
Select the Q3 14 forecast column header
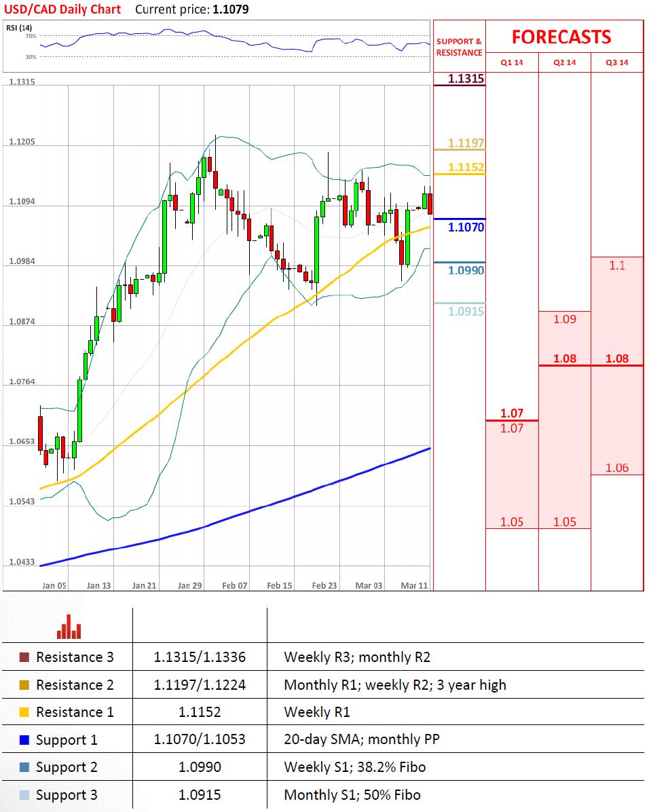[x=617, y=62]
